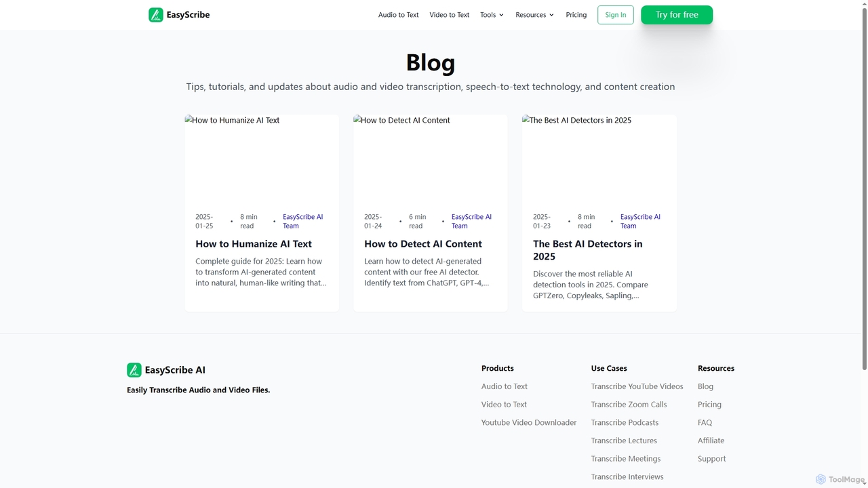Screen dimensions: 868x488
Task: Click the Sign In button
Action: click(616, 15)
